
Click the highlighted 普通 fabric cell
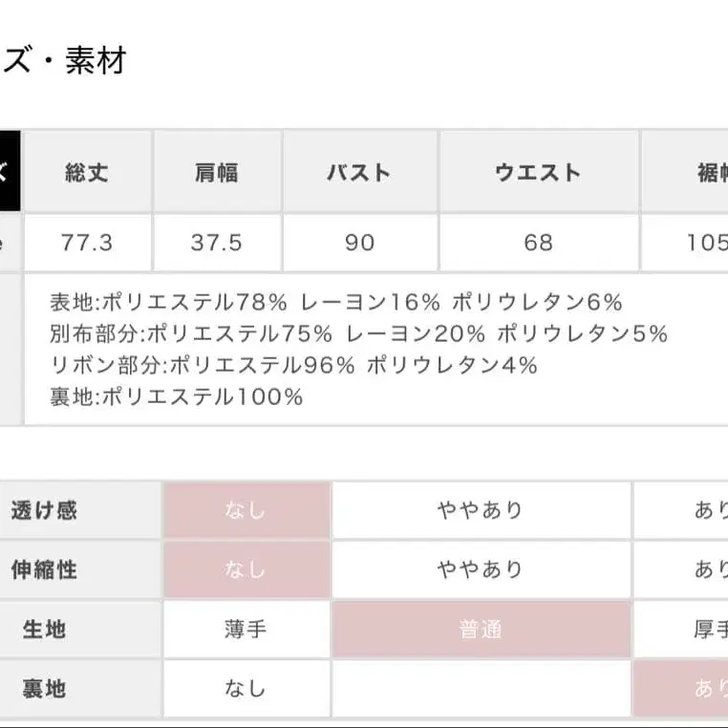tap(481, 630)
